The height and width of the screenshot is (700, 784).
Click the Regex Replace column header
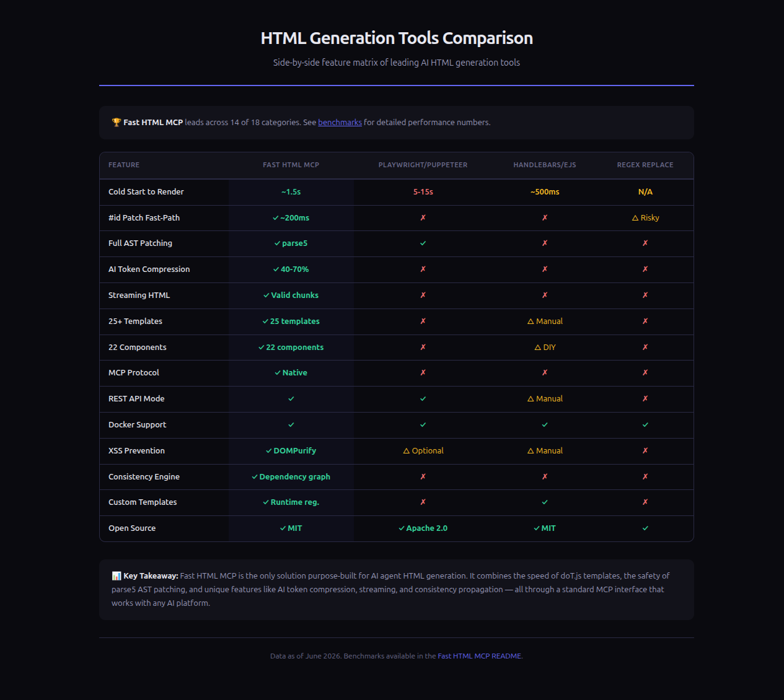pos(645,165)
